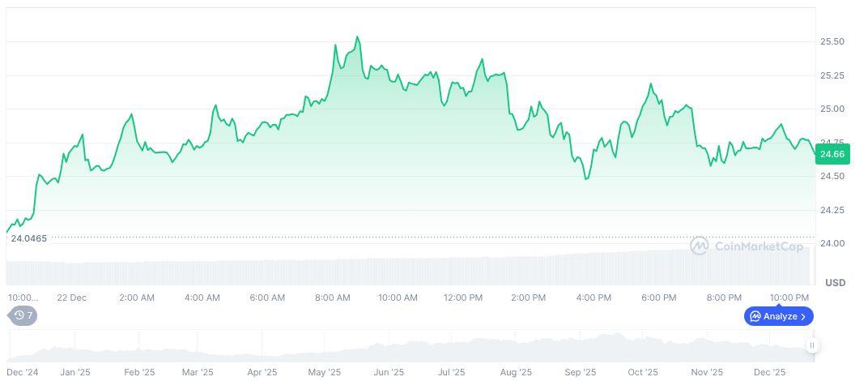Click the green 24.66 current price tag

click(x=832, y=154)
